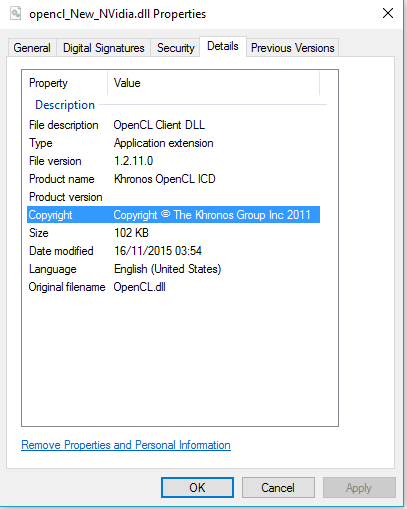Select the Language row
This screenshot has width=407, height=509.
click(173, 269)
